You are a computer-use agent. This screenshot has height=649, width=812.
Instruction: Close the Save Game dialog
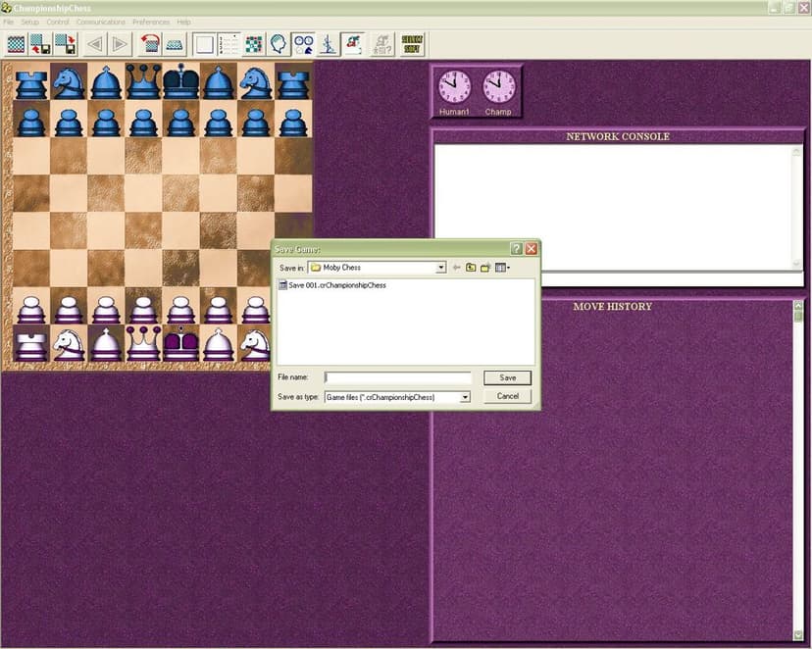[x=532, y=249]
